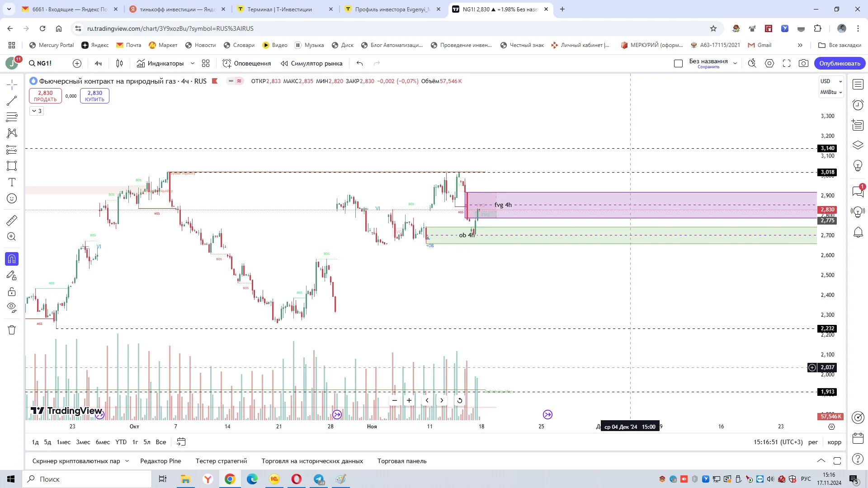
Task: Take a chart snapshot with camera
Action: tap(803, 63)
